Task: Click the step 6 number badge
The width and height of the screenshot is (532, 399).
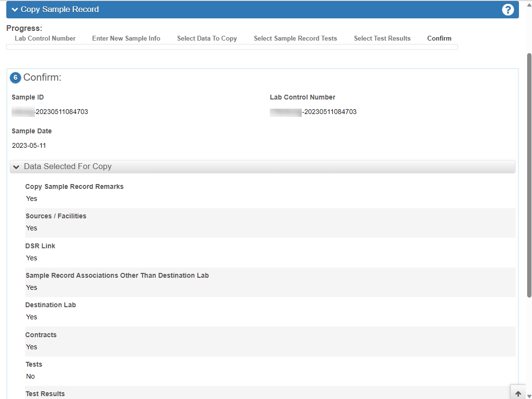Action: point(15,78)
